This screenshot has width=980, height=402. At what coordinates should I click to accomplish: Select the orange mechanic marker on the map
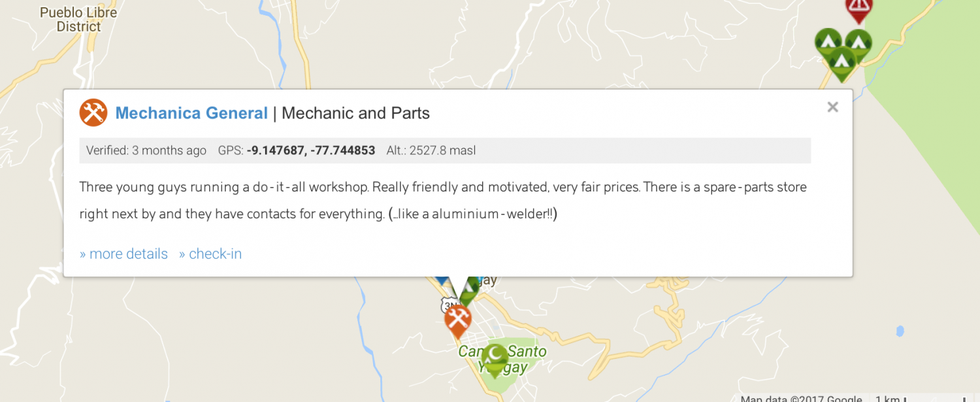point(458,320)
